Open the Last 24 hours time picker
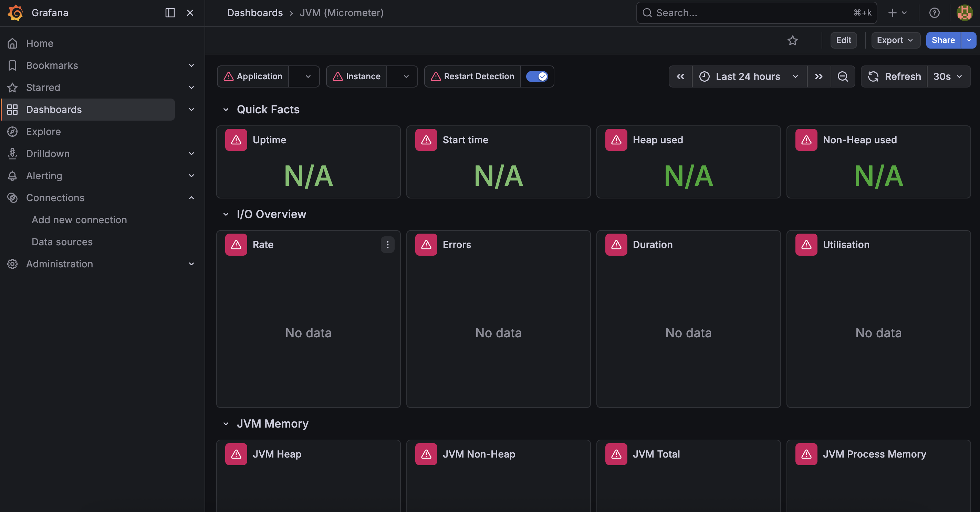Viewport: 980px width, 512px height. tap(748, 76)
